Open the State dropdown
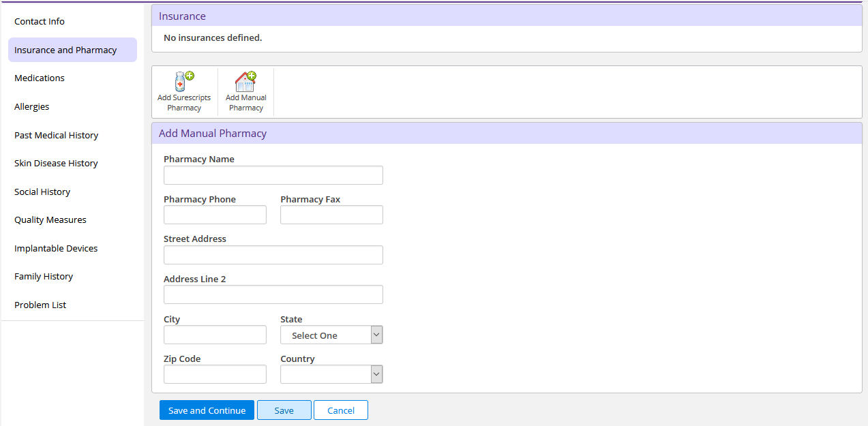 point(331,335)
